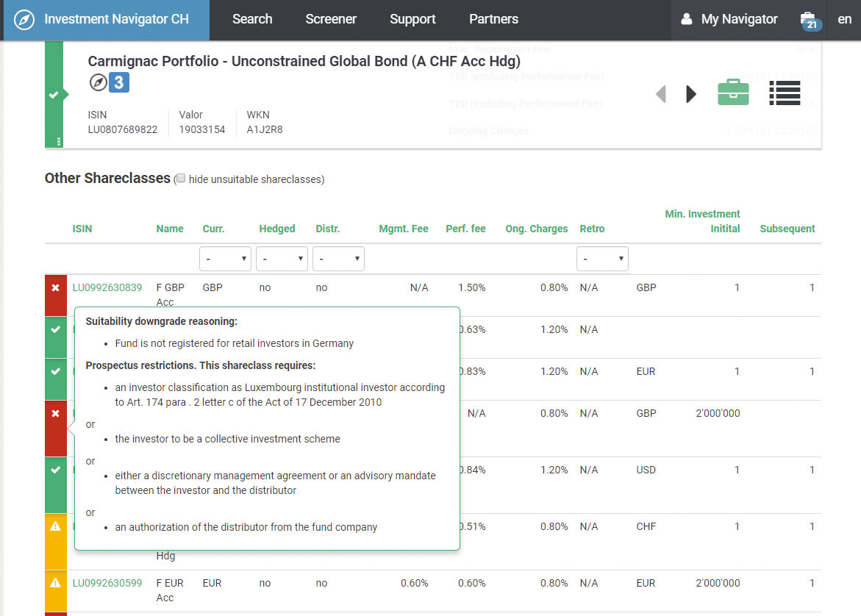Open shareclass link LU0992630839
The width and height of the screenshot is (861, 616).
point(107,287)
